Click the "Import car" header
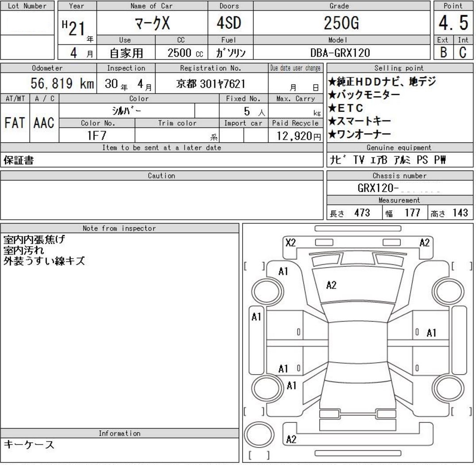The height and width of the screenshot is (465, 476). point(243,123)
